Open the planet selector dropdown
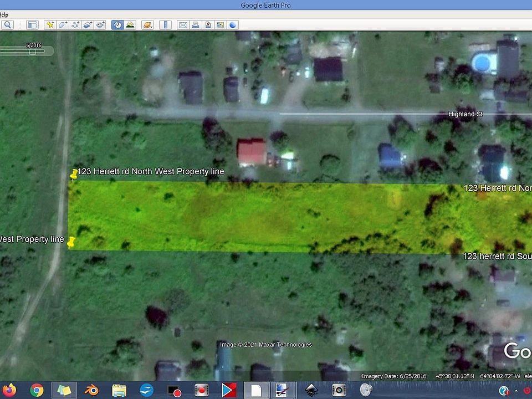The image size is (532, 399). tap(148, 24)
